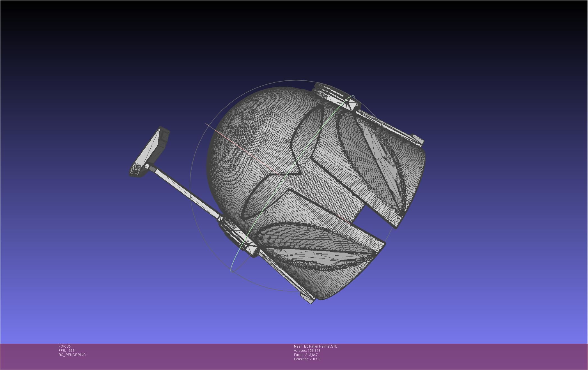Click the Selection: v: 0 f: 0 text
This screenshot has width=588, height=370.
click(307, 359)
